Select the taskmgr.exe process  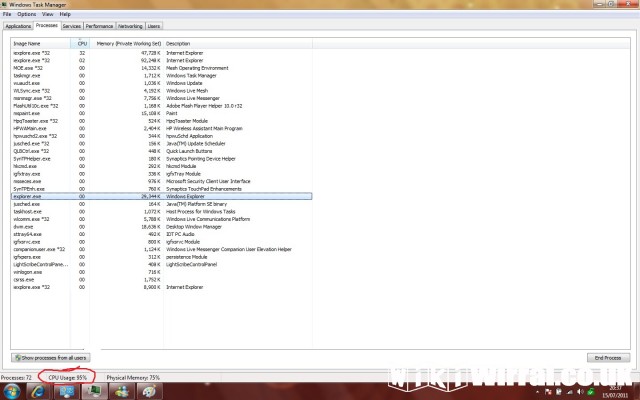162,76
